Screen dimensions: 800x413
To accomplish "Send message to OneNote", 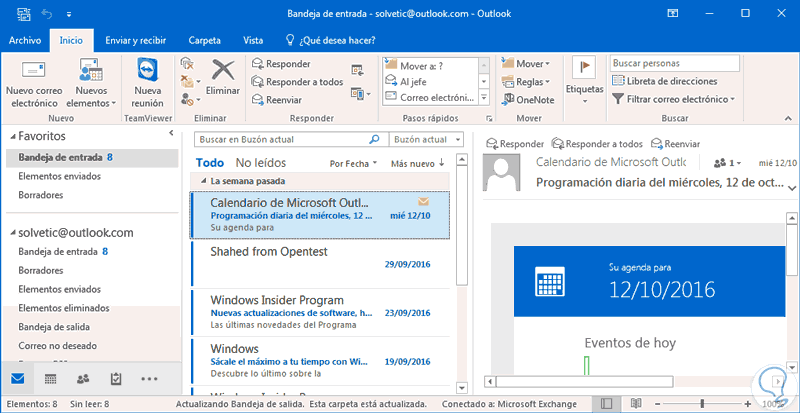I will coord(529,100).
